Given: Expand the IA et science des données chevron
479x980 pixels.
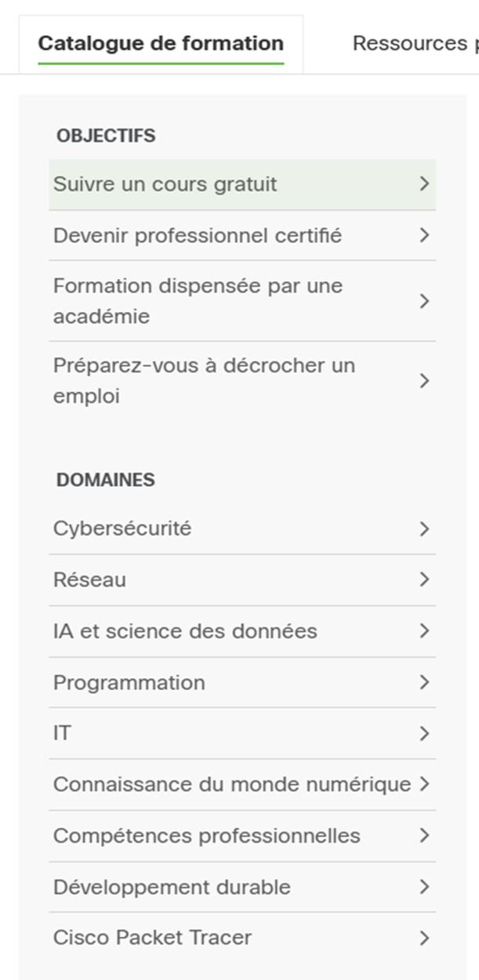Looking at the screenshot, I should tap(424, 630).
